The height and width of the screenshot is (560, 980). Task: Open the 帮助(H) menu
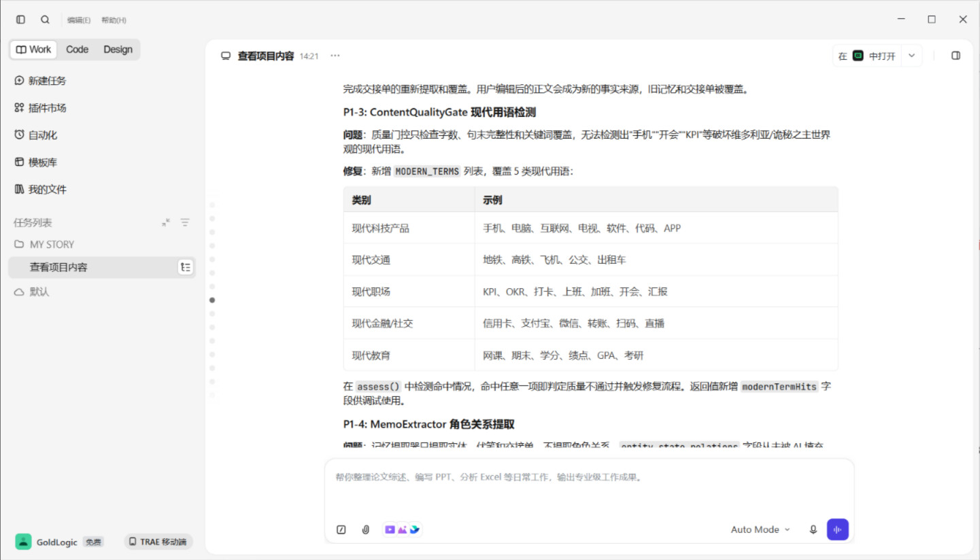tap(114, 20)
